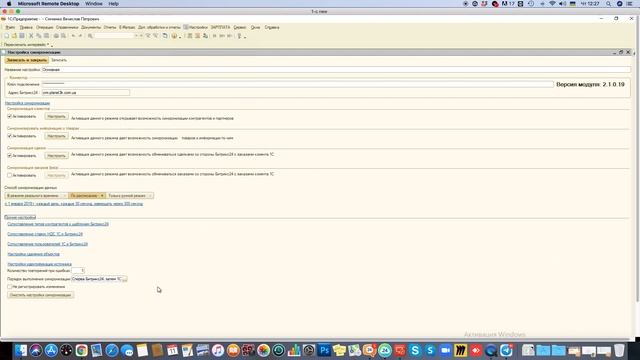
Task: Click the Redo arrow toolbar icon
Action: tap(80, 36)
